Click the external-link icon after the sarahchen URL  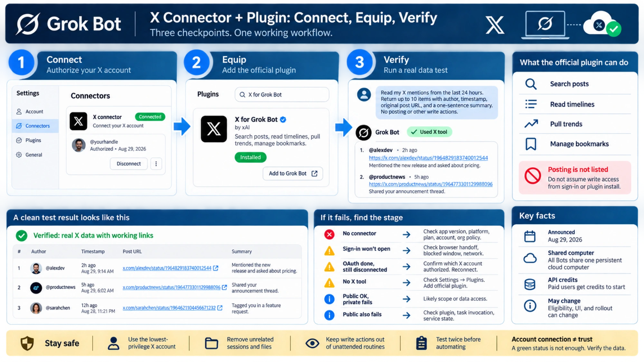point(220,308)
